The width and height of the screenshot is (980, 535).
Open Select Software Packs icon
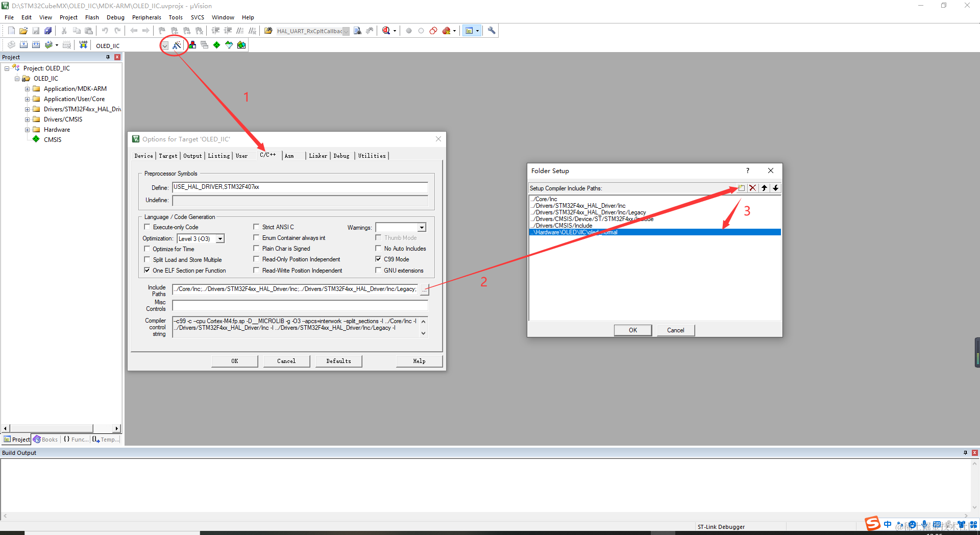pyautogui.click(x=229, y=45)
